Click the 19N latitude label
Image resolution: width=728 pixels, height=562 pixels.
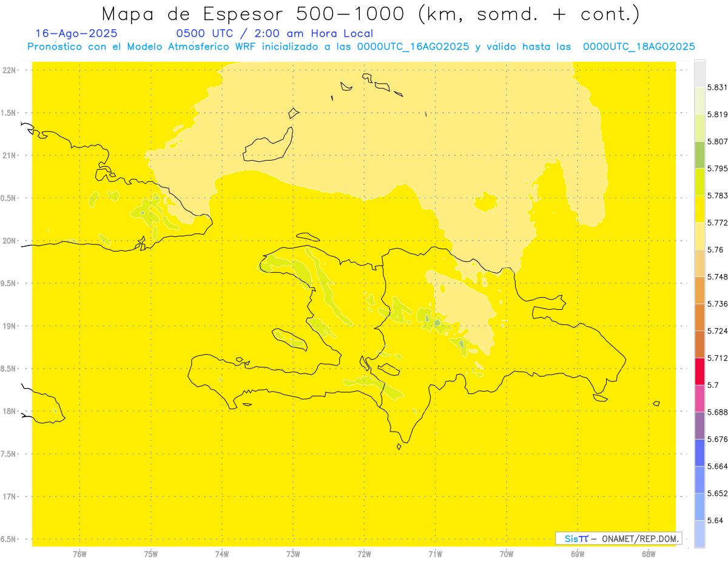pos(9,326)
